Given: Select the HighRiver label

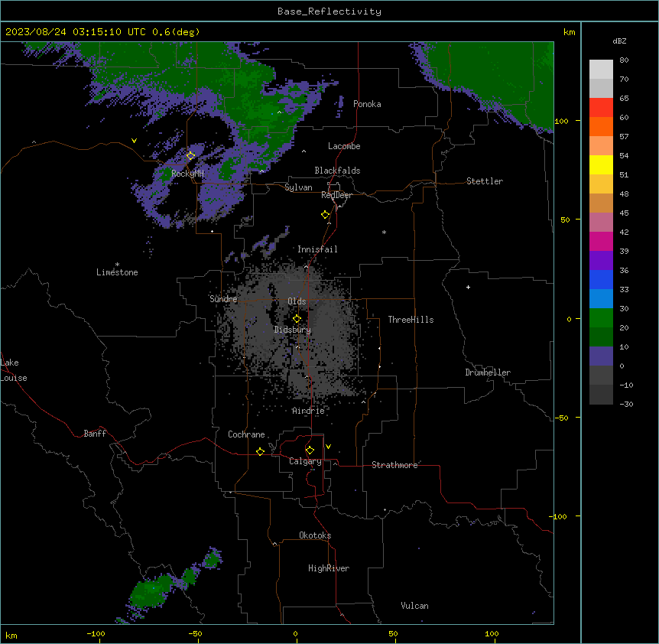Looking at the screenshot, I should [329, 568].
